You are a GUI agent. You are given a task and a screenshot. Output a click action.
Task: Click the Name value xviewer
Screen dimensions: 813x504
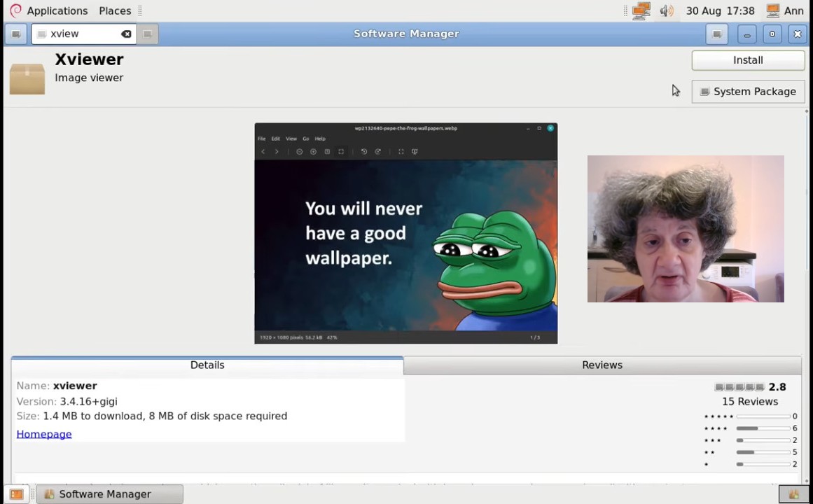click(x=75, y=386)
